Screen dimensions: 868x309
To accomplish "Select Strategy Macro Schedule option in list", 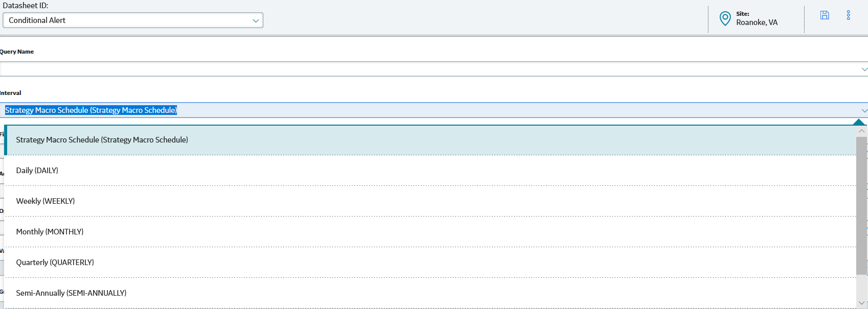I will (x=102, y=140).
